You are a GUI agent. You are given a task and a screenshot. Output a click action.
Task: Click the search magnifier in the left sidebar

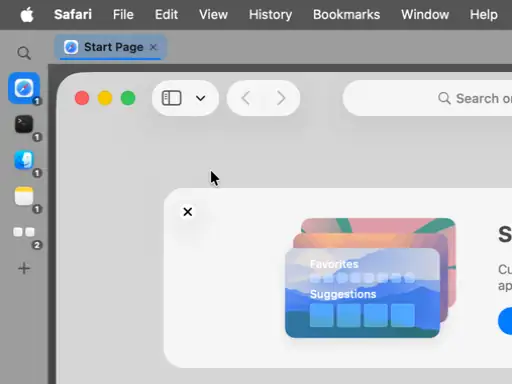point(24,53)
